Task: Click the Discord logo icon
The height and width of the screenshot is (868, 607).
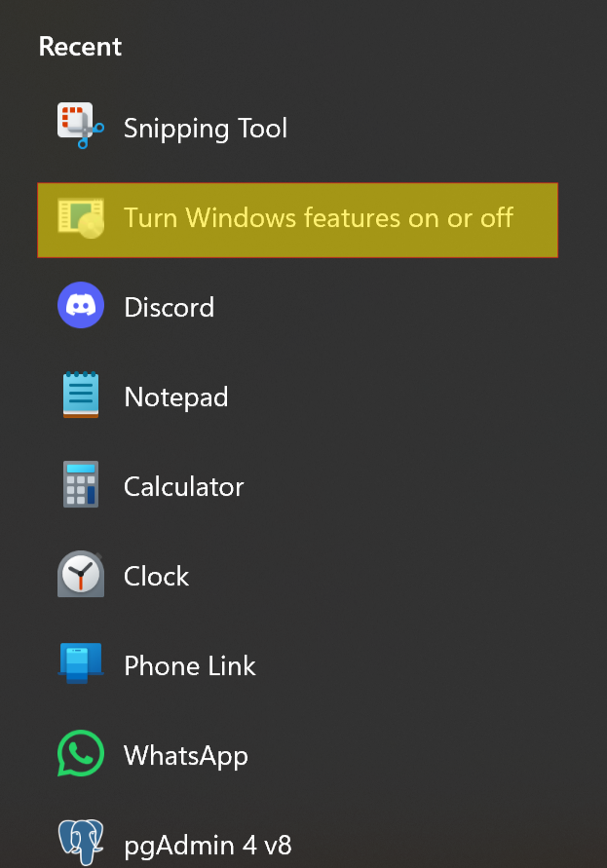Action: click(81, 307)
